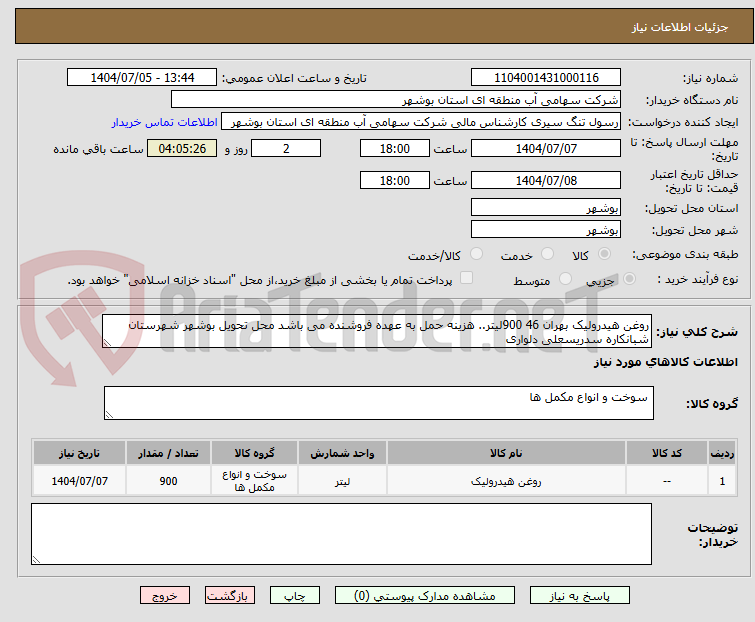Click the table date cell 1404/07/07
Screen dimensions: 755x622
(79, 480)
